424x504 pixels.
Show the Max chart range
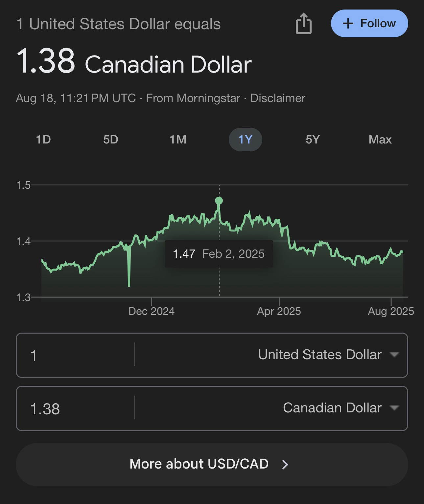coord(380,140)
